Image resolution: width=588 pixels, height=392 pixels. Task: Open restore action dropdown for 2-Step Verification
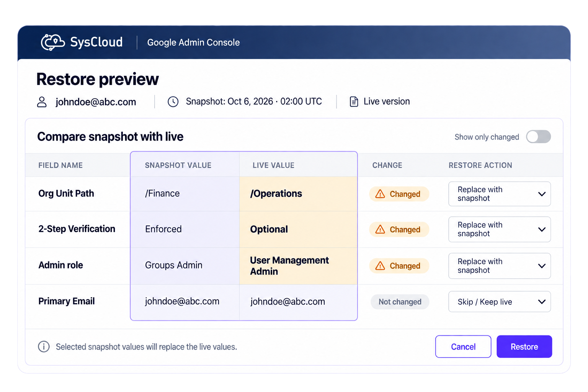point(500,229)
